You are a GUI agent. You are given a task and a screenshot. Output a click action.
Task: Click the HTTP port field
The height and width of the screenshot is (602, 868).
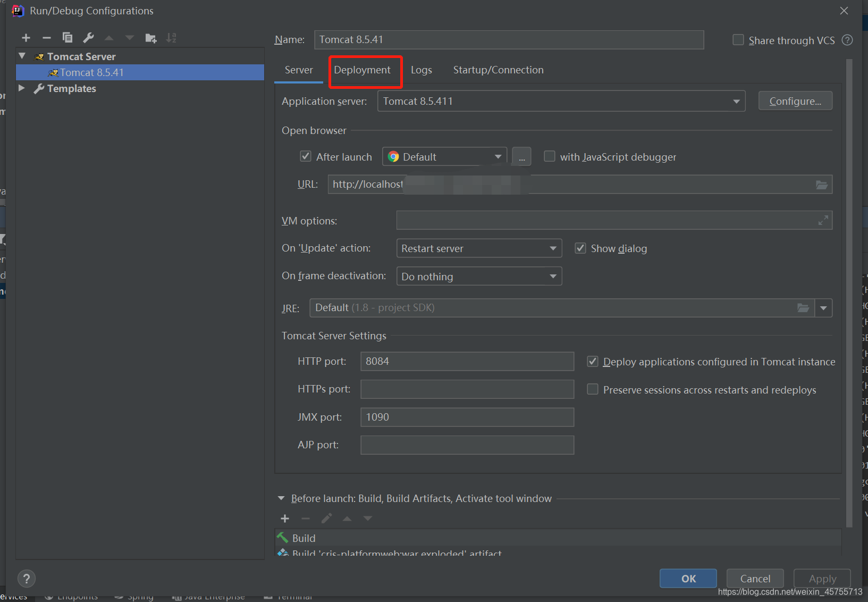pyautogui.click(x=467, y=361)
